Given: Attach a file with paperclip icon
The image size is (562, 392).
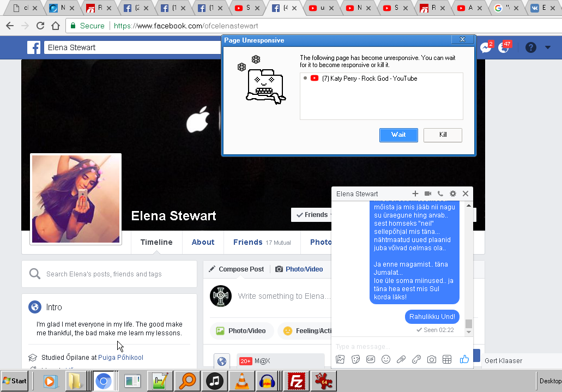Looking at the screenshot, I should (x=401, y=359).
